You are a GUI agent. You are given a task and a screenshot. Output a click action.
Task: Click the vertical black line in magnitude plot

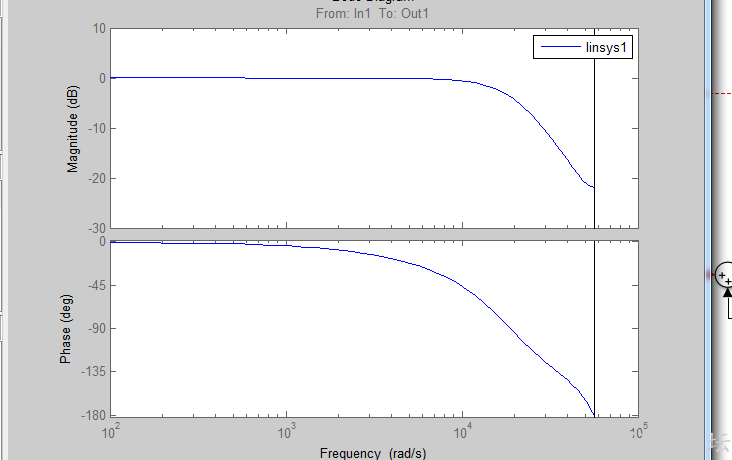tap(594, 128)
